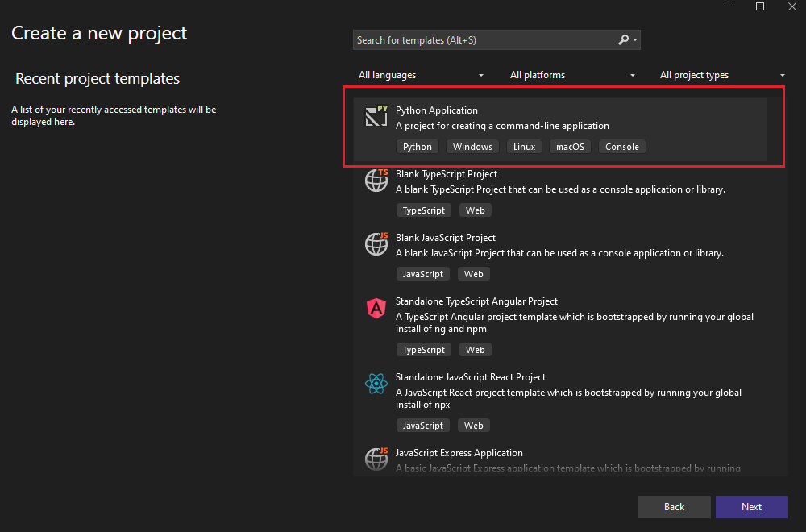The height and width of the screenshot is (532, 806).
Task: Click Web tag under Blank TypeScript Project
Action: pos(475,210)
